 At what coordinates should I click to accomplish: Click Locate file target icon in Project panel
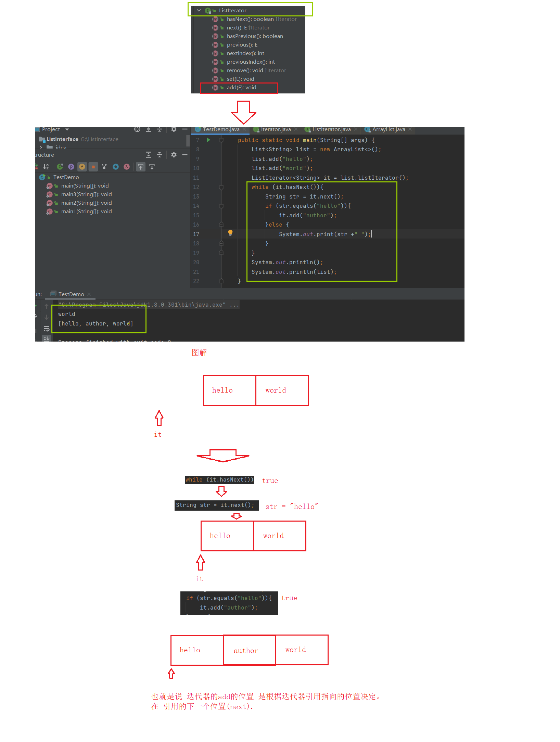[137, 129]
